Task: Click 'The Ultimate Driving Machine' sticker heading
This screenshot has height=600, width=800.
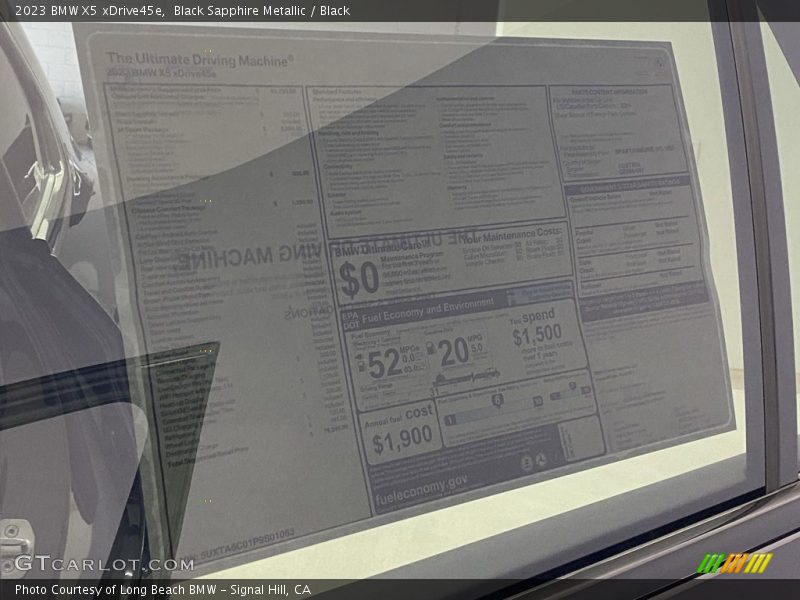Action: tap(200, 60)
